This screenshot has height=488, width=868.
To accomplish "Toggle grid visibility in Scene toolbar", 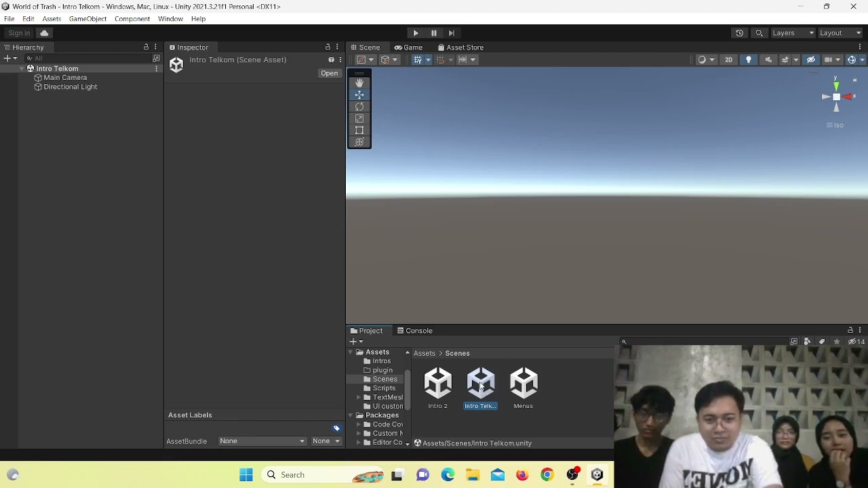I will coord(418,60).
